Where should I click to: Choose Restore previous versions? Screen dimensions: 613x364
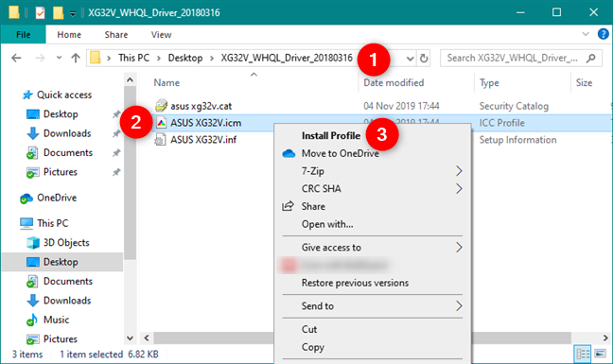tap(355, 283)
